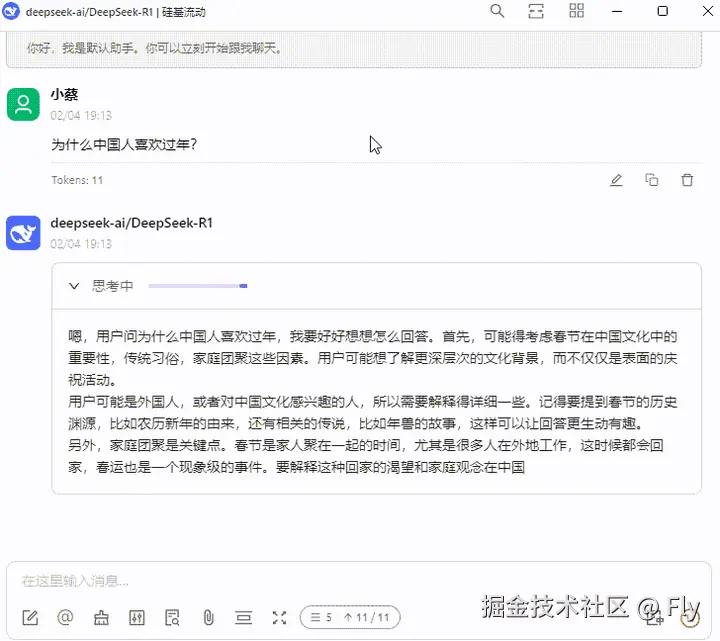Screen dimensions: 720x641
Task: Click the translate icon in input bar
Action: point(655,619)
